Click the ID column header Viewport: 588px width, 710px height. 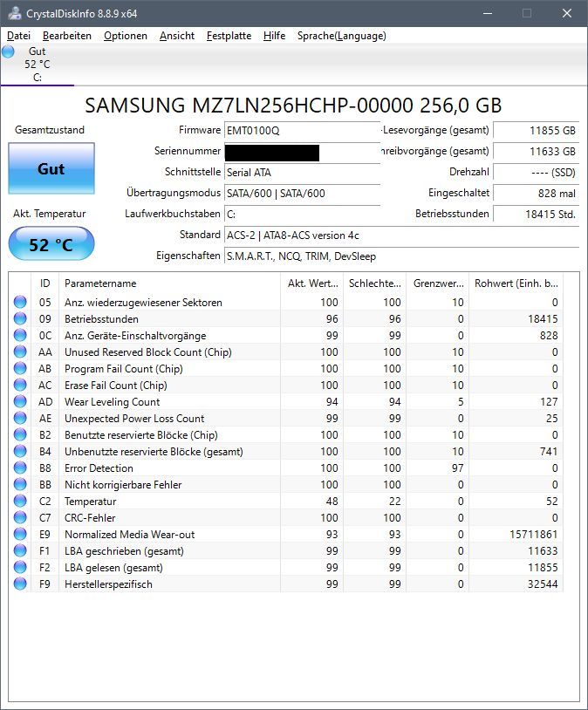pyautogui.click(x=44, y=283)
